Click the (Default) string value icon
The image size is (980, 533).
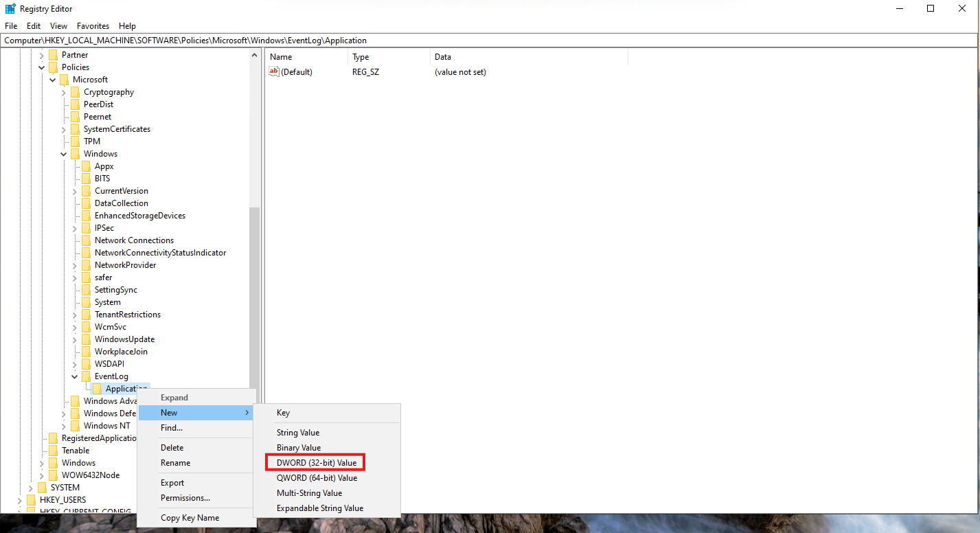click(x=274, y=72)
